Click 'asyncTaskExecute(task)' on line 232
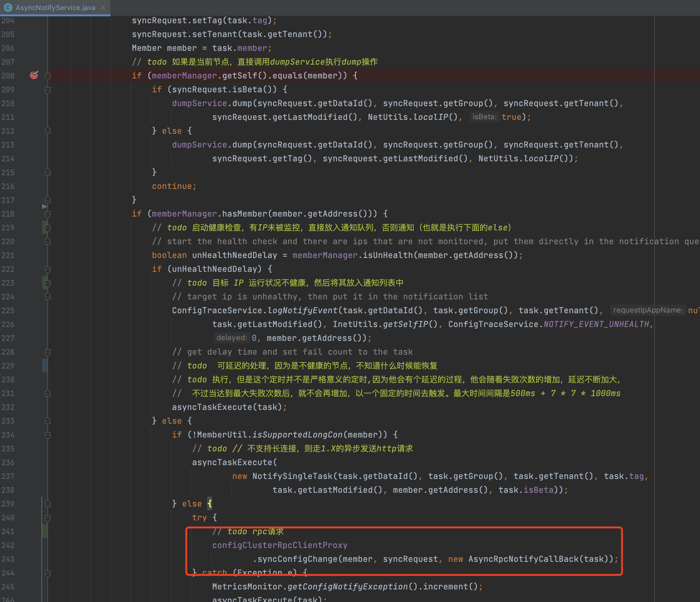700x602 pixels. 227,407
